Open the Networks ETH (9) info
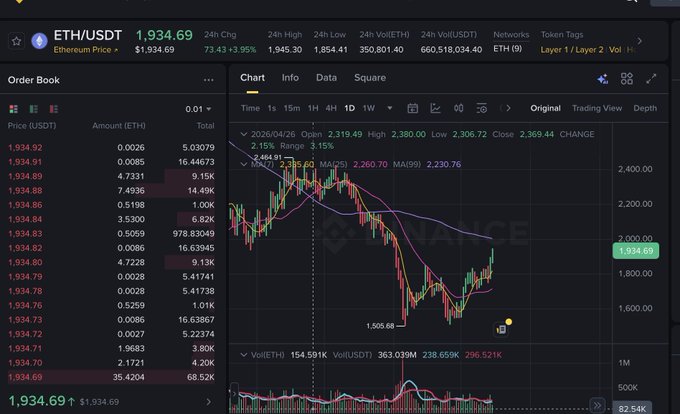The image size is (680, 414). coord(507,49)
